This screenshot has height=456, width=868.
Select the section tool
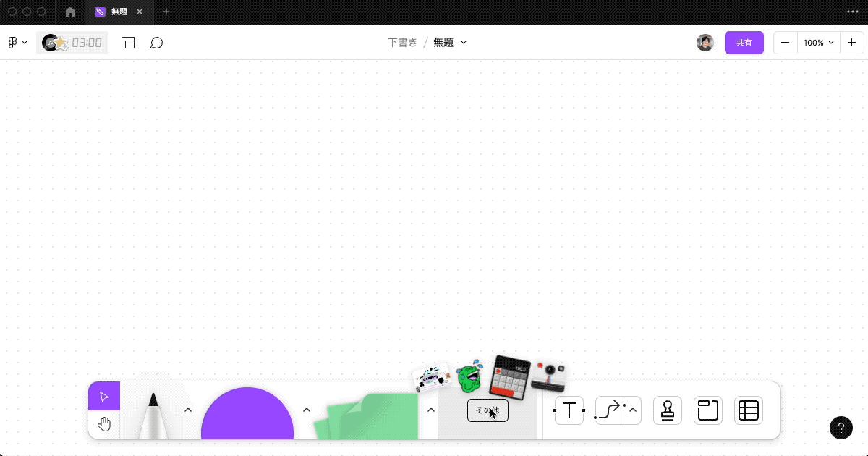coord(707,410)
